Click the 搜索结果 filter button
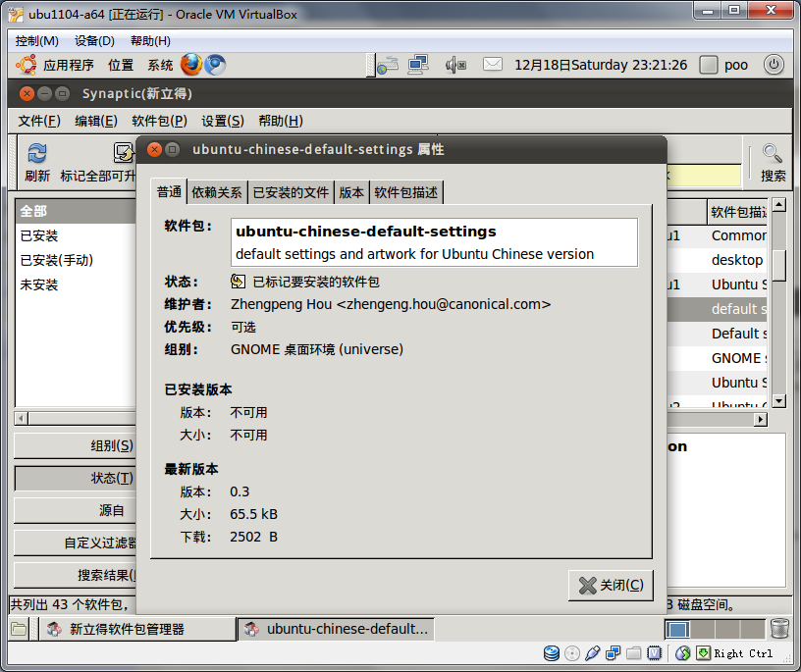This screenshot has height=672, width=801. tap(75, 576)
